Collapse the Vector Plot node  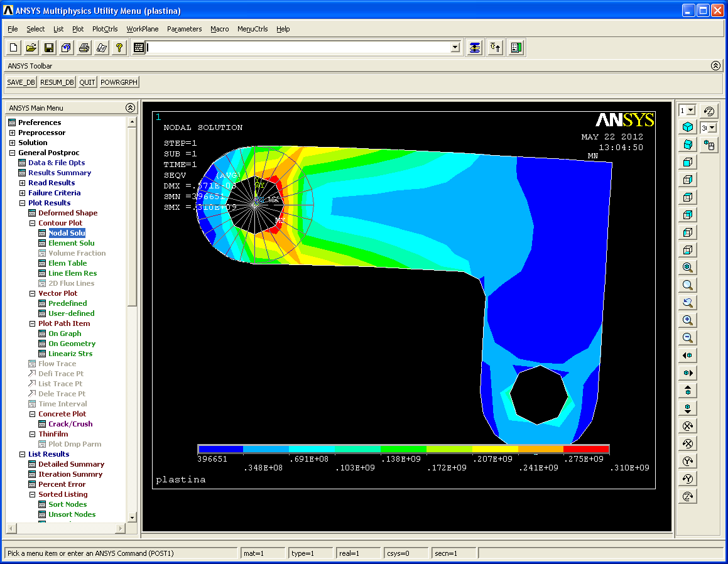coord(33,293)
